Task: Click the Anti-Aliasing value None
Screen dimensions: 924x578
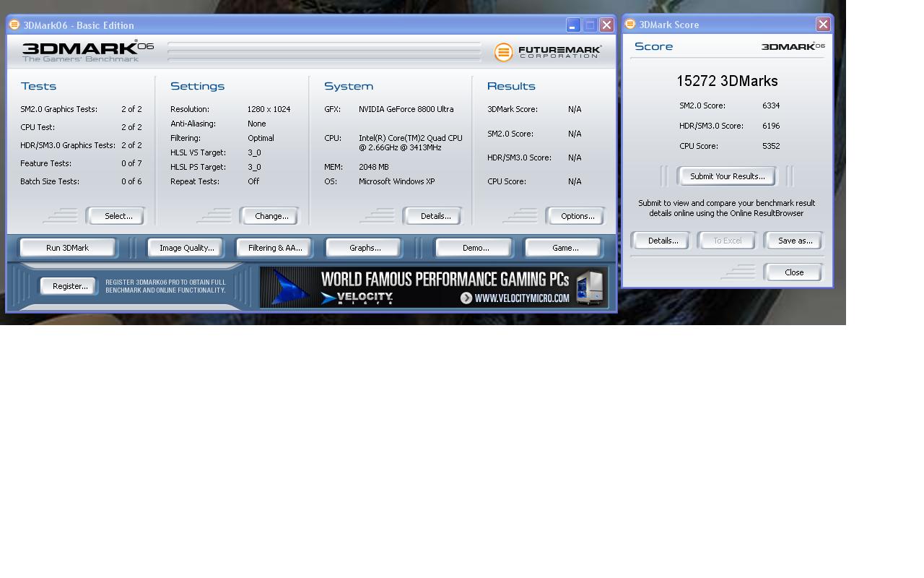Action: pyautogui.click(x=256, y=124)
